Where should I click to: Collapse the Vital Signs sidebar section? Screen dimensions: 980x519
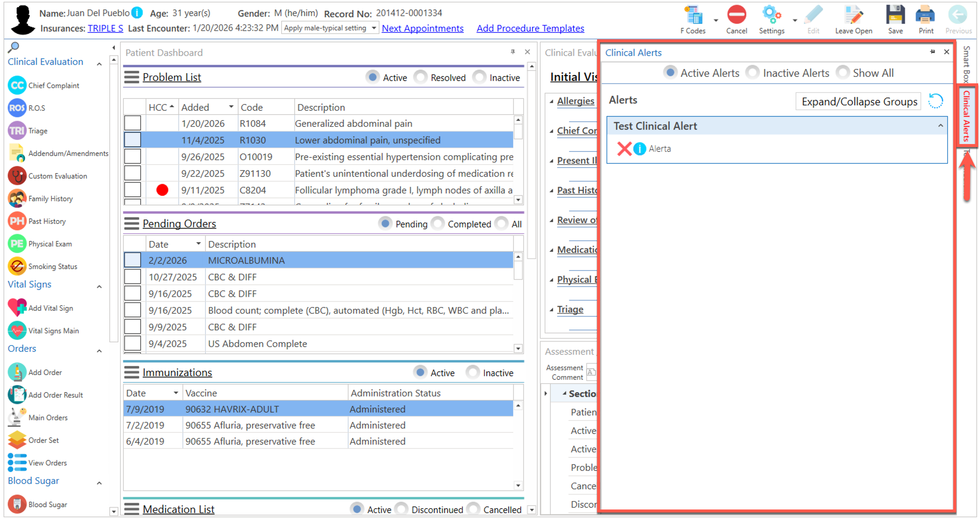click(99, 286)
